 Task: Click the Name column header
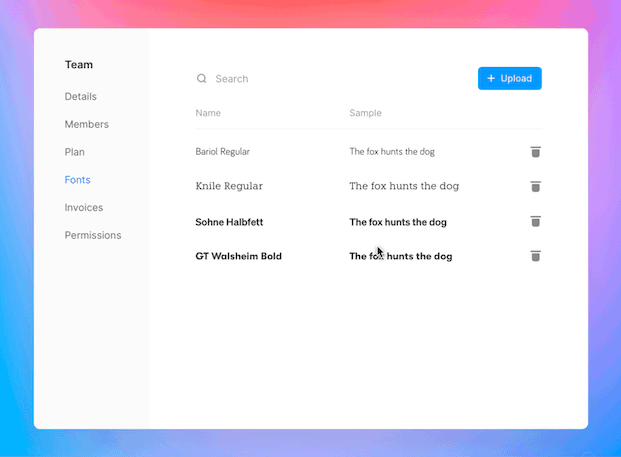pos(208,113)
